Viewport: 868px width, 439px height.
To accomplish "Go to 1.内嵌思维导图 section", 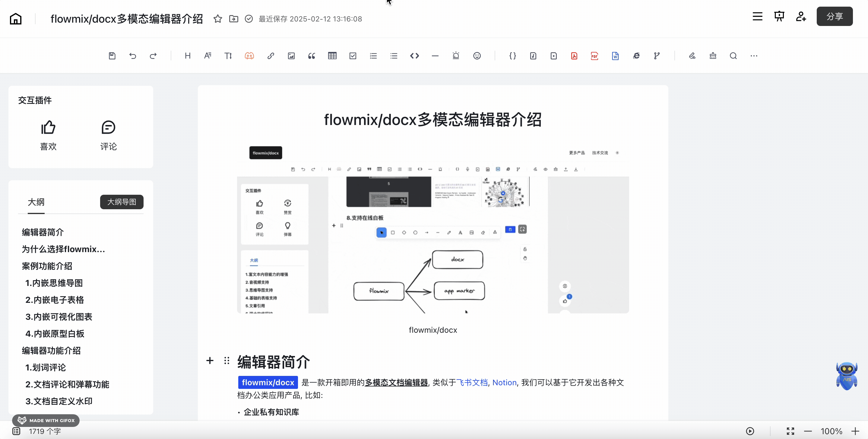I will (x=54, y=283).
